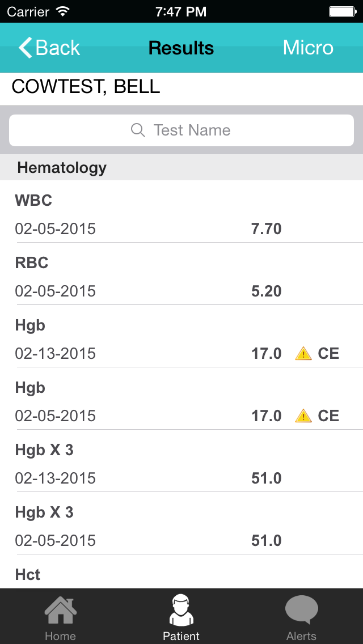Open the Home tab house icon
The image size is (363, 644).
[x=61, y=612]
